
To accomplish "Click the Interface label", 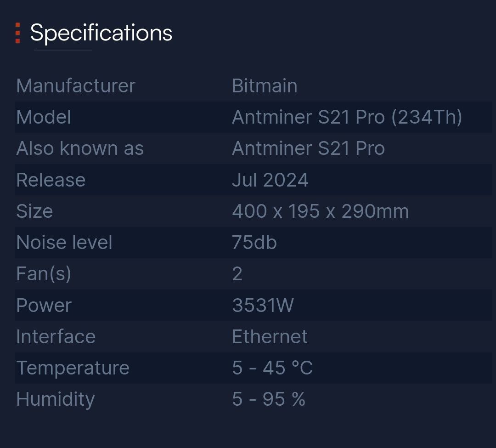I will click(x=56, y=337).
